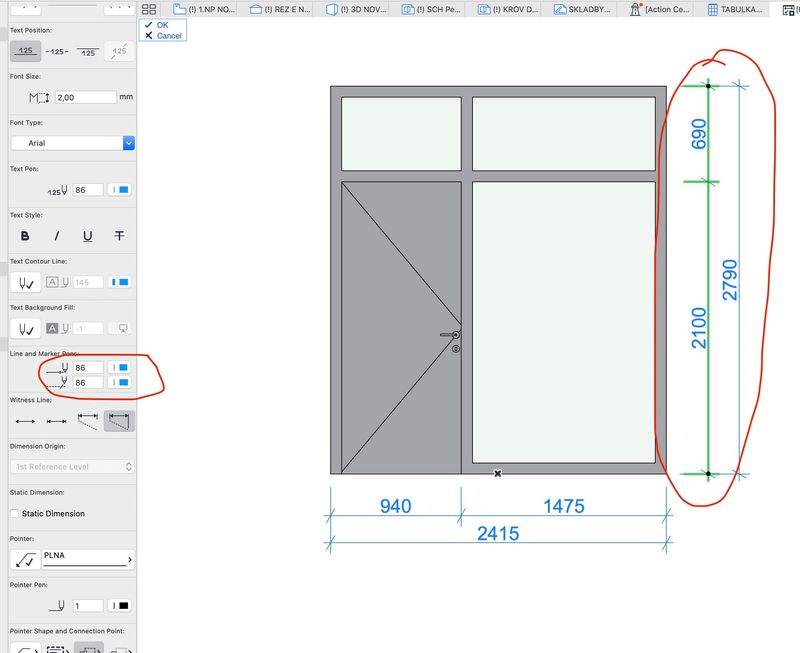Click the Font Size height icon
Screen dimensions: 800x653
(x=39, y=97)
